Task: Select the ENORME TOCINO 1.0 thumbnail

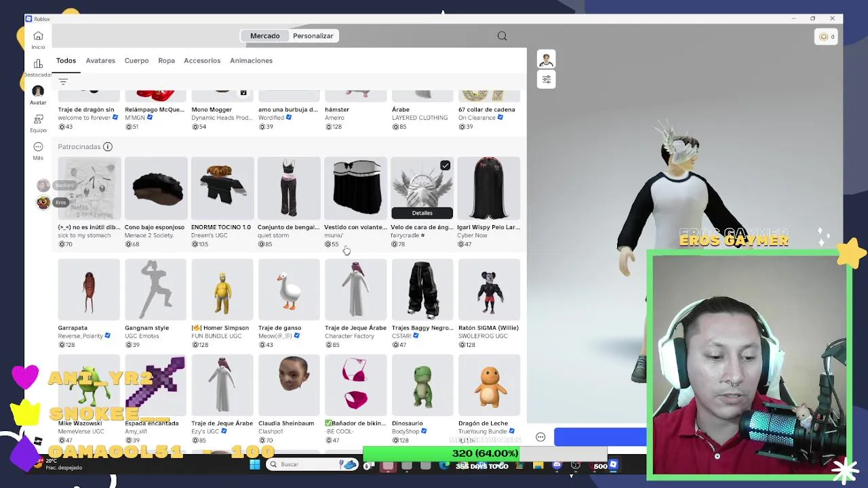Action: 222,188
